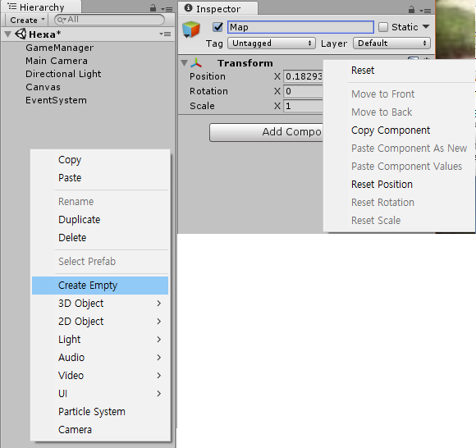
Task: Click the search magnifier icon in Hierarchy
Action: 62,20
